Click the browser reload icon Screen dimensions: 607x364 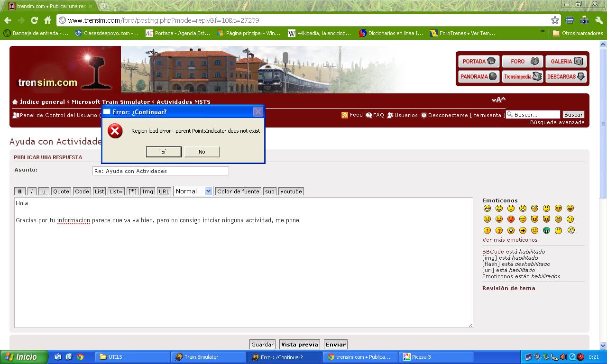point(34,20)
